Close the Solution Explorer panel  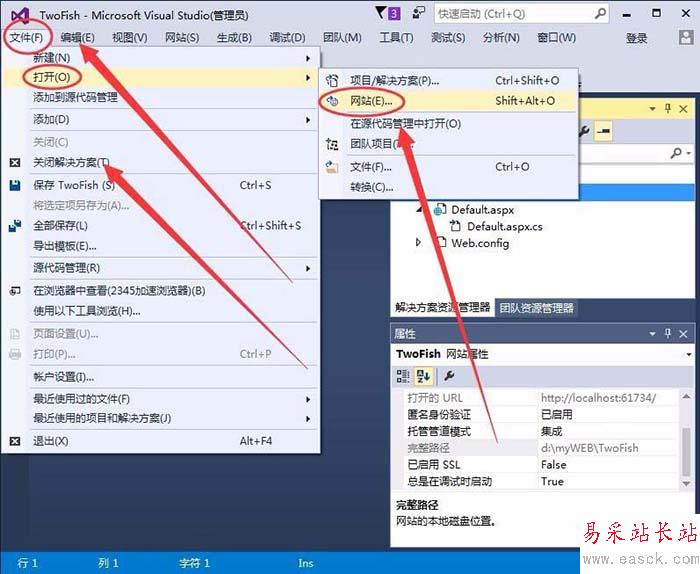click(x=683, y=109)
